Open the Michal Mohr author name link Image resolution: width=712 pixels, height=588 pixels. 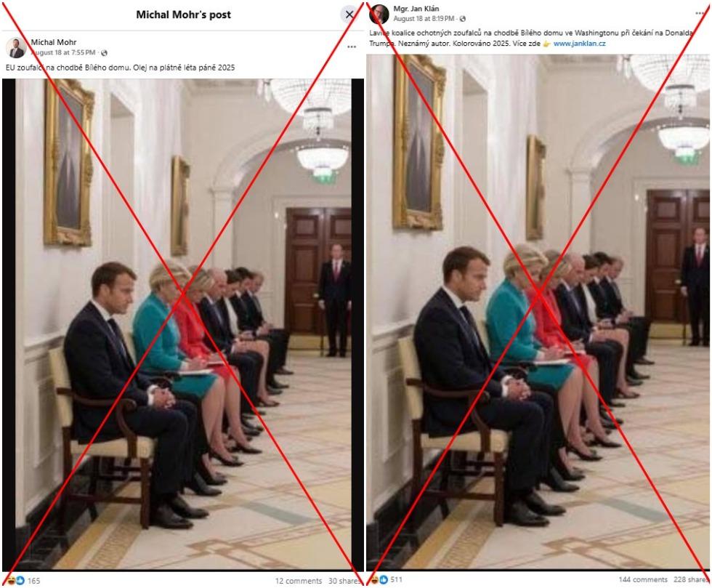(54, 42)
